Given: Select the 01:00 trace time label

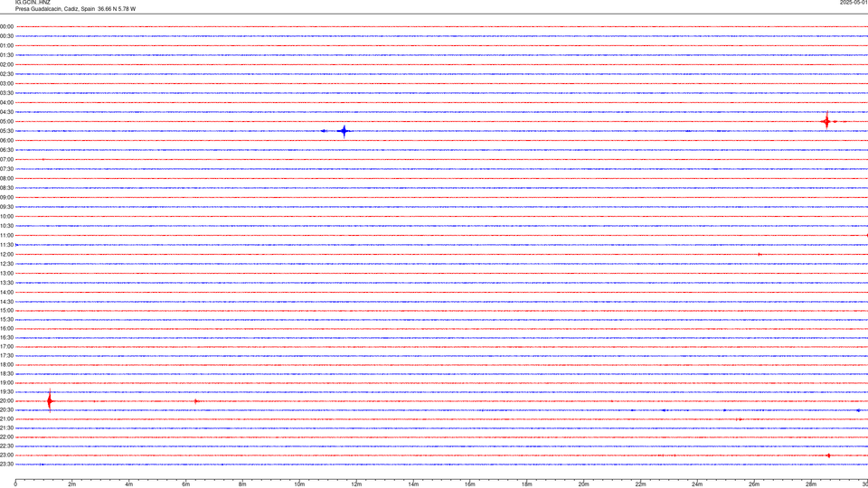Looking at the screenshot, I should point(6,46).
